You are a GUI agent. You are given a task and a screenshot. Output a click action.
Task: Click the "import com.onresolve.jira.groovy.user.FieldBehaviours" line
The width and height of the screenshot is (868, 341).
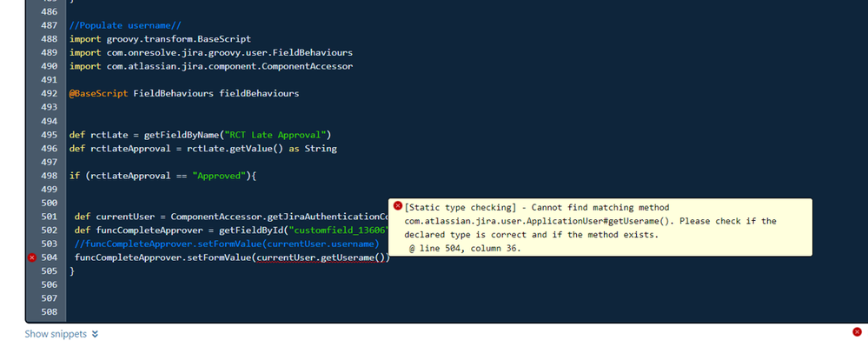211,53
